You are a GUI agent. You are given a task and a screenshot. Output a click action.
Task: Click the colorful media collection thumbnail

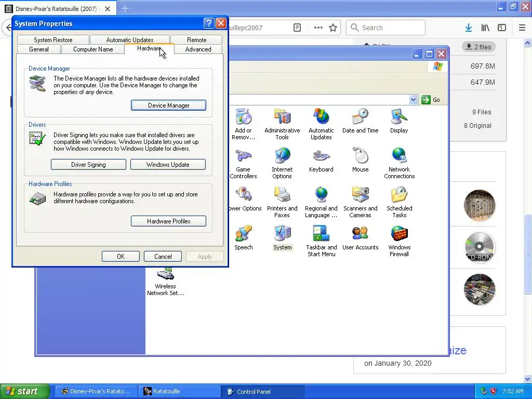pos(479,289)
